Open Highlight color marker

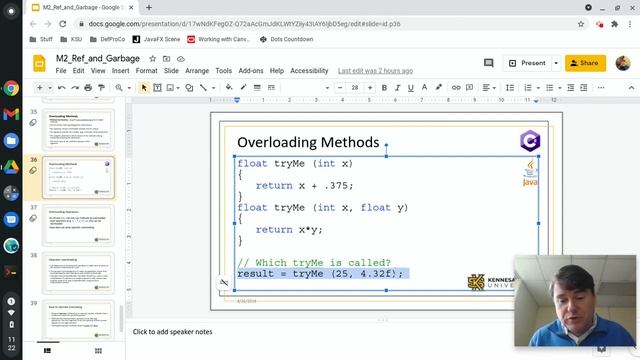point(439,88)
